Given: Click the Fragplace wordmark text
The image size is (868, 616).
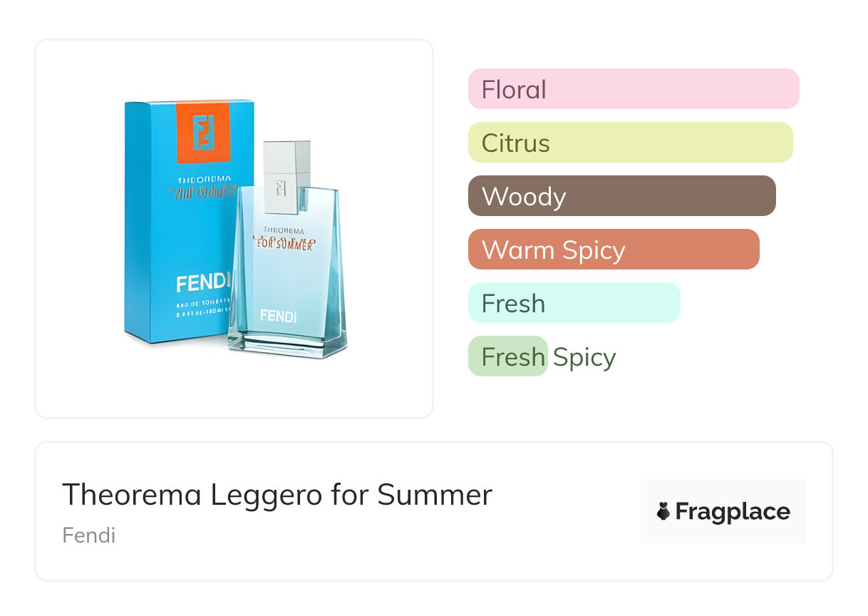Looking at the screenshot, I should (733, 512).
